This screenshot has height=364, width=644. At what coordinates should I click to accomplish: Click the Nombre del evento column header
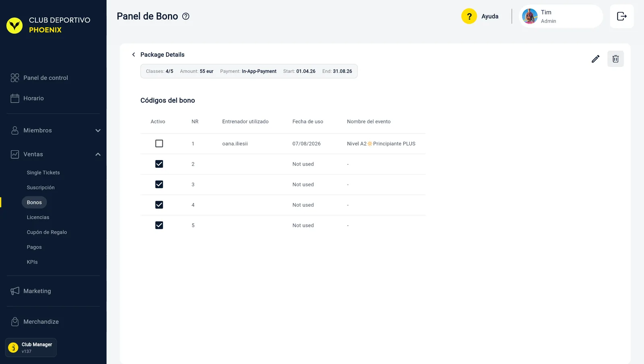(369, 121)
